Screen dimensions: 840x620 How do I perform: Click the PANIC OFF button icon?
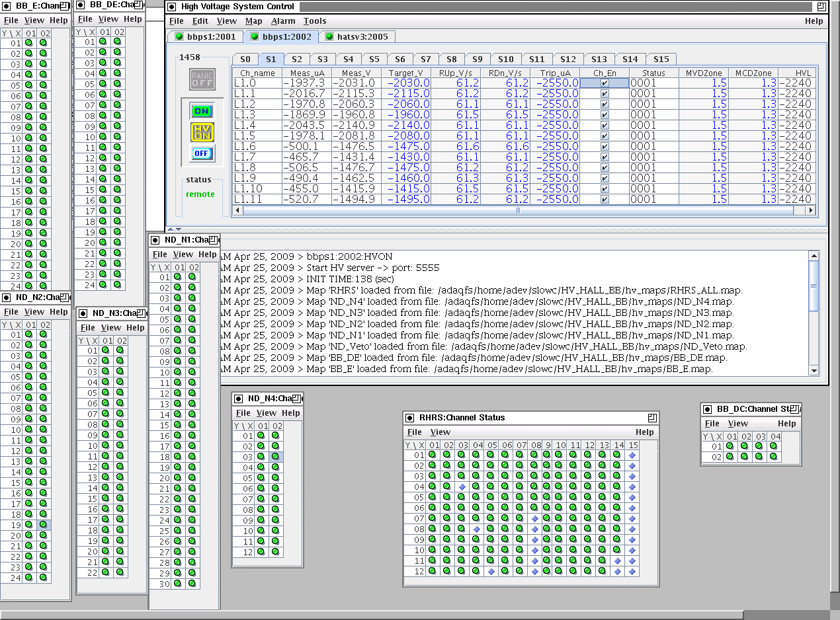pyautogui.click(x=202, y=80)
